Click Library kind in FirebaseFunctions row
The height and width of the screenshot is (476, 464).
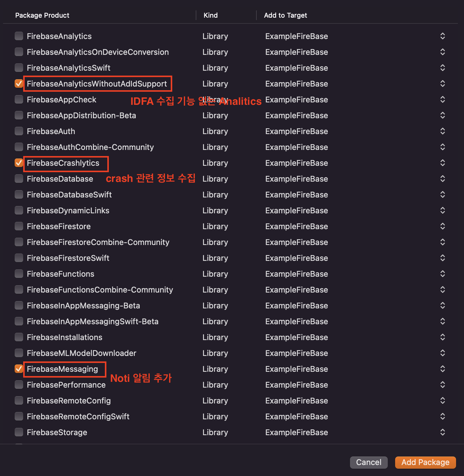click(x=215, y=274)
